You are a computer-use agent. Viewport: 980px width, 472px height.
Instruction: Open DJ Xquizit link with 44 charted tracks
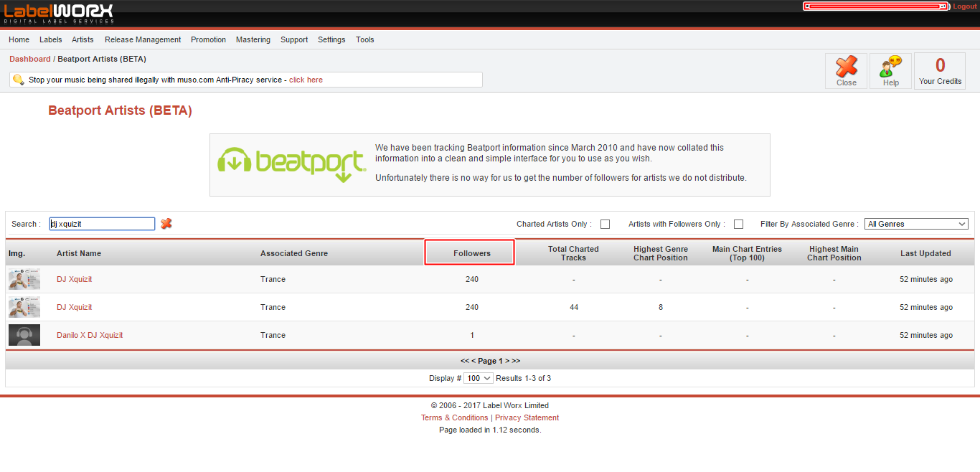[75, 307]
